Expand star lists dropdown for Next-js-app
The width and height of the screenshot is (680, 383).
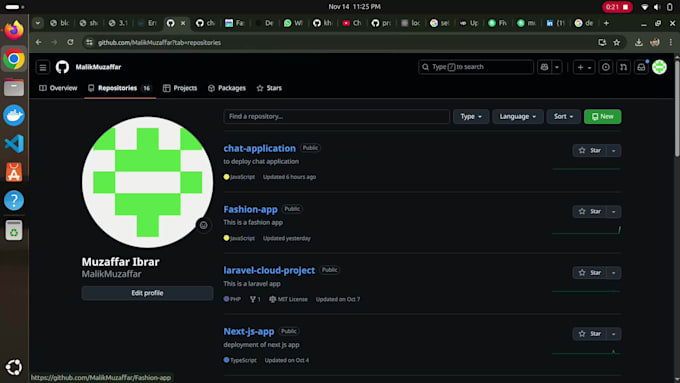614,334
